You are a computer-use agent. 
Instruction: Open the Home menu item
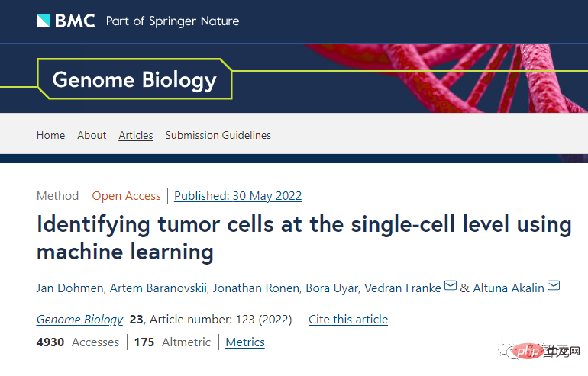(x=50, y=135)
